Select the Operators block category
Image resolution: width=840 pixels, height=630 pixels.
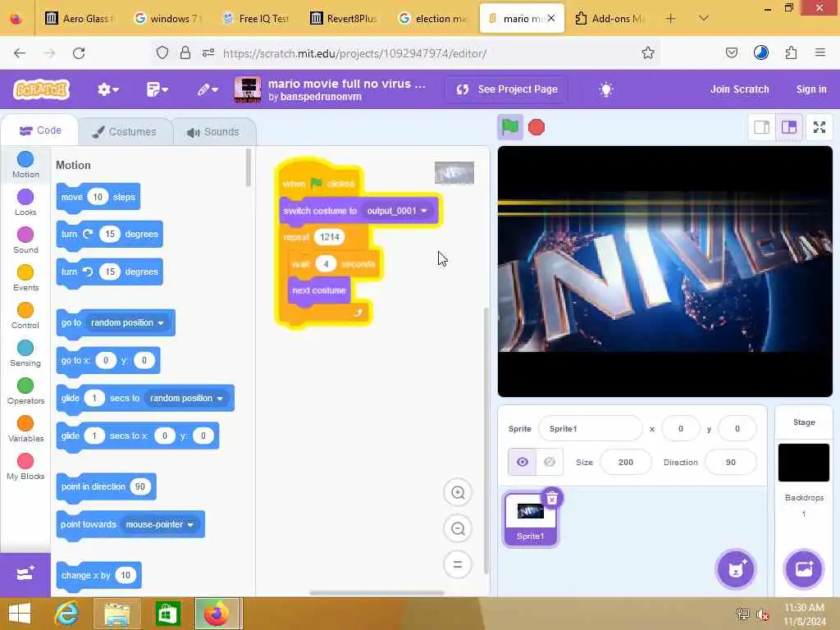tap(25, 391)
